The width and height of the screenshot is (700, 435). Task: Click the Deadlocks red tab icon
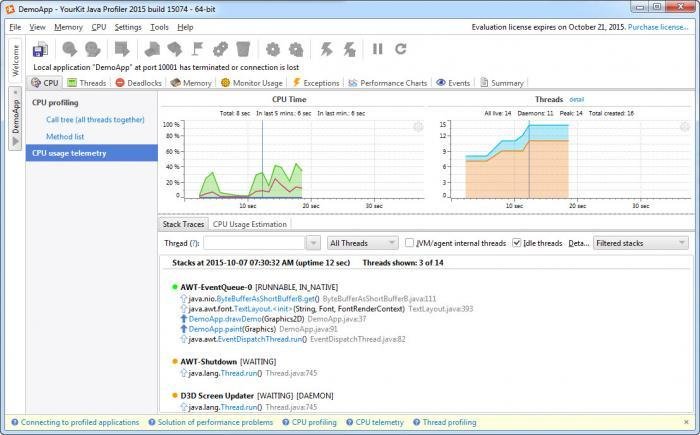[x=120, y=83]
